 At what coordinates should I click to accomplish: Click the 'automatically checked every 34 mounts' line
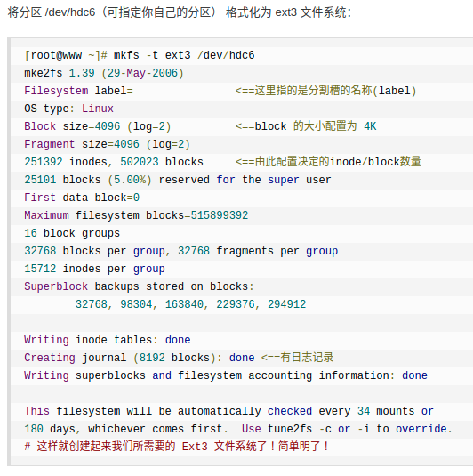[x=229, y=411]
